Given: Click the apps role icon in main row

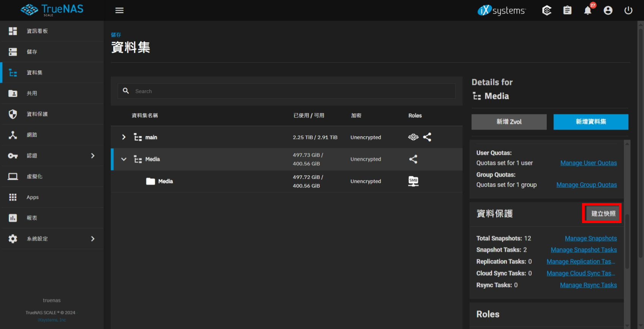Looking at the screenshot, I should point(413,137).
